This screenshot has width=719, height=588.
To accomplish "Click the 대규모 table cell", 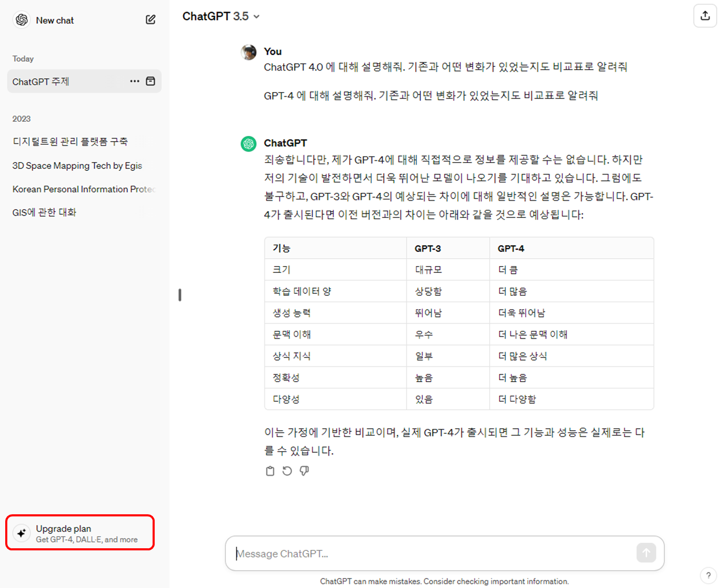I will point(448,270).
